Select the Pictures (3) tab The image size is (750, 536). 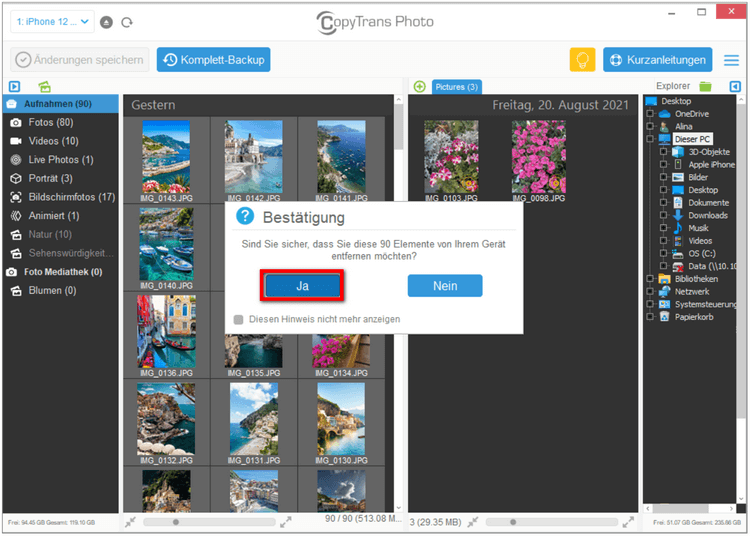457,87
